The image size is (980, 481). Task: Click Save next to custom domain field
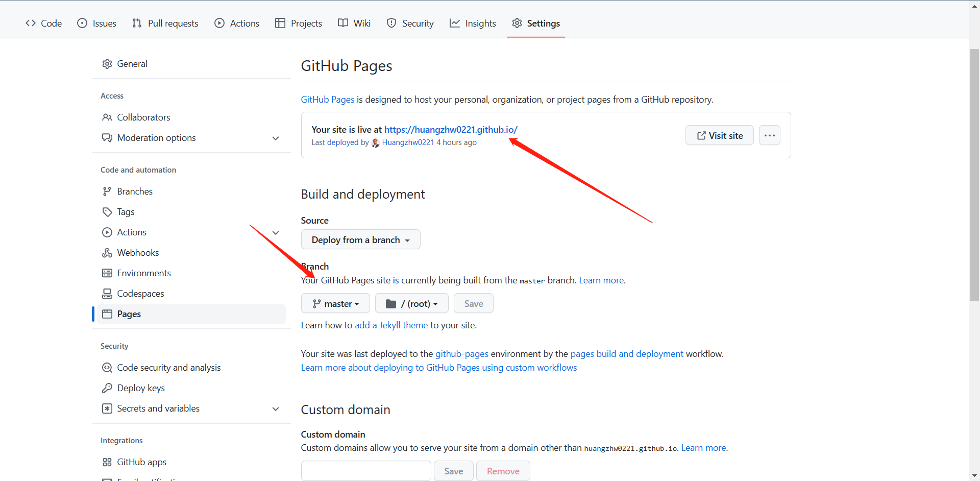tap(454, 471)
